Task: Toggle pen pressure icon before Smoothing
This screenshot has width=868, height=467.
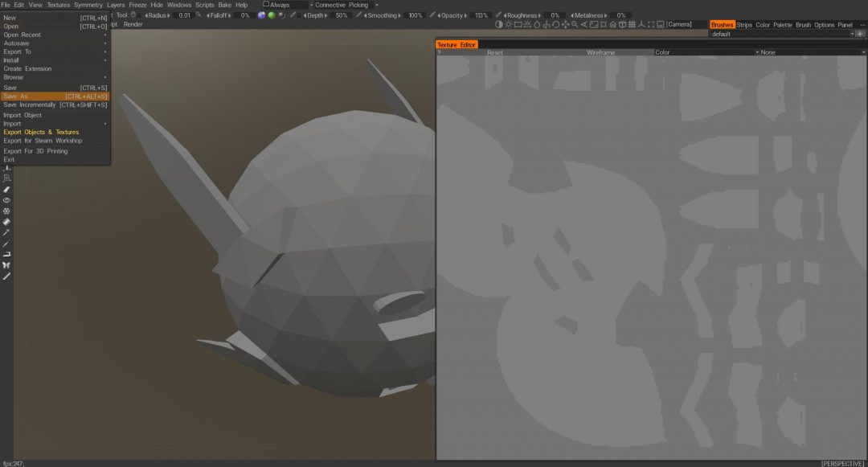Action: click(x=358, y=15)
